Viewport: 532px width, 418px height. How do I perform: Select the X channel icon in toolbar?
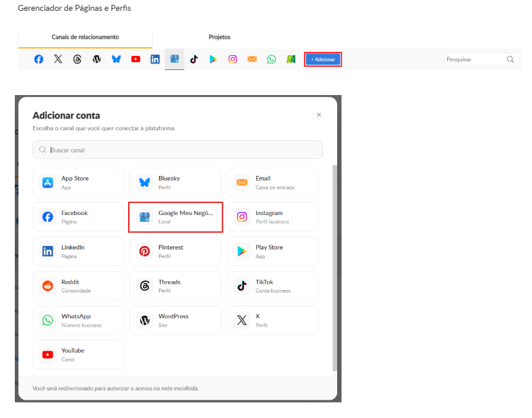pos(58,59)
